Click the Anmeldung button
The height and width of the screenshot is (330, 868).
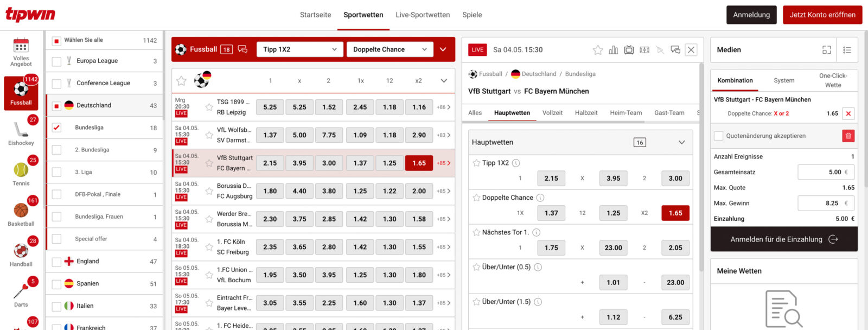751,15
